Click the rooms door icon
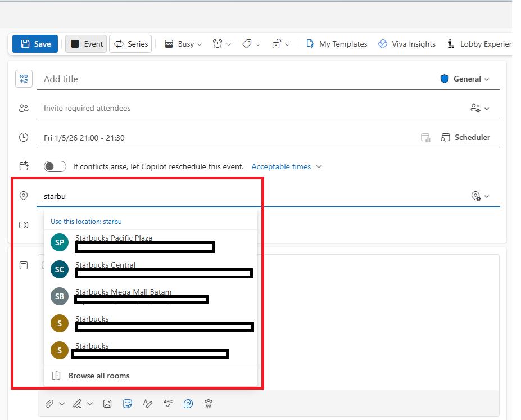The image size is (521, 420). [x=56, y=376]
